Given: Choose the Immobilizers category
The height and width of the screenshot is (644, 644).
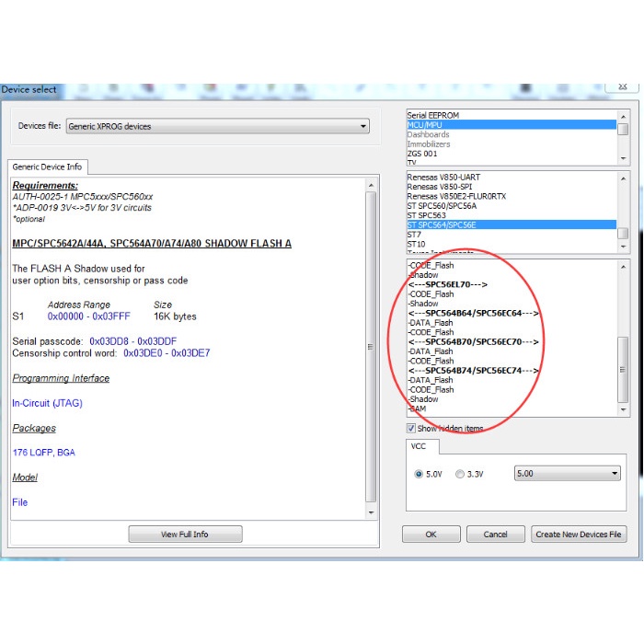Looking at the screenshot, I should 429,144.
